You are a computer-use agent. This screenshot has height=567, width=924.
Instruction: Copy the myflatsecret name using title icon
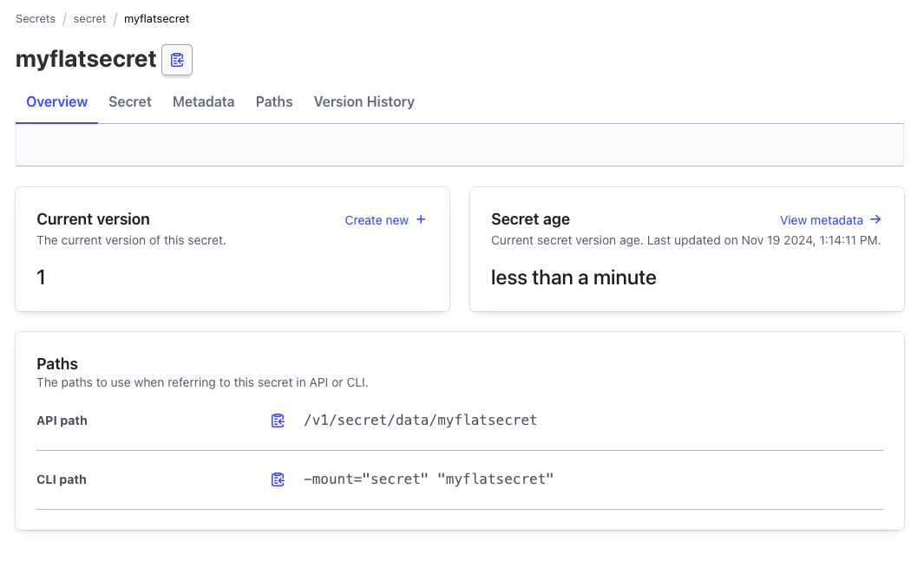177,60
